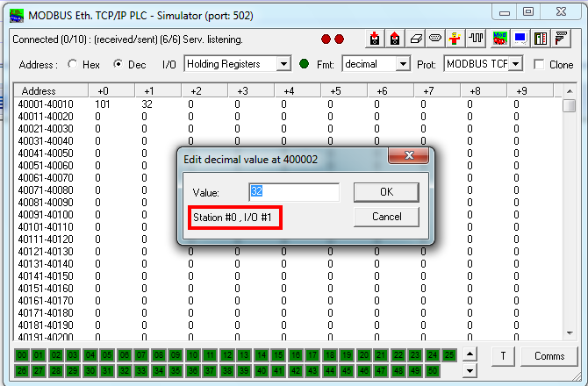Screen dimensions: 588x386
Task: Click the green indicator beside Holding Registers
Action: (305, 64)
